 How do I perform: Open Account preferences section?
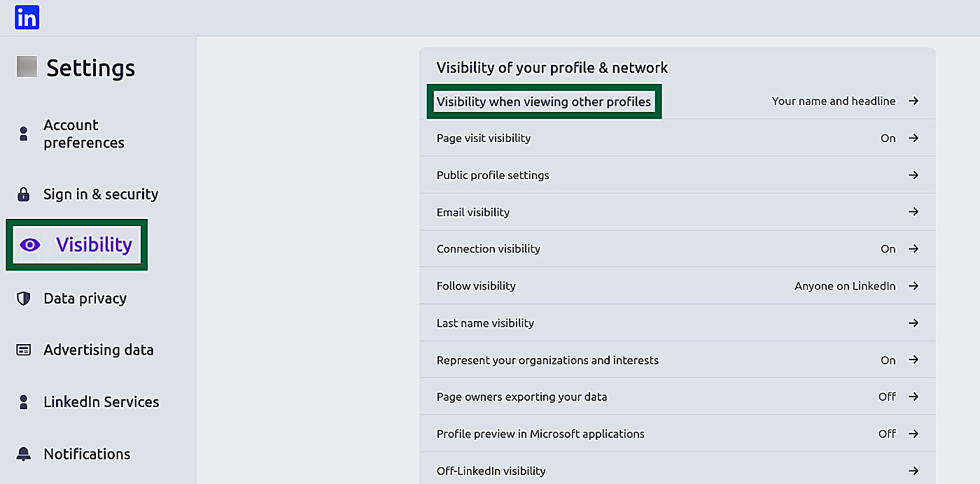pyautogui.click(x=84, y=134)
